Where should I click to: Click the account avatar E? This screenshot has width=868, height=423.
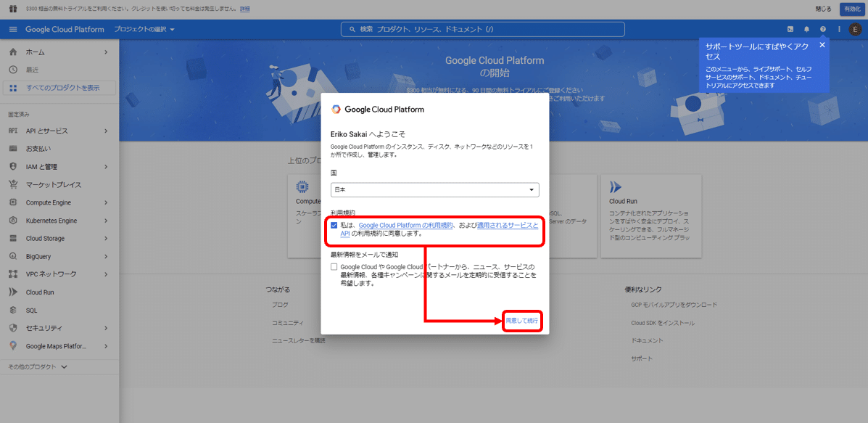pyautogui.click(x=855, y=29)
